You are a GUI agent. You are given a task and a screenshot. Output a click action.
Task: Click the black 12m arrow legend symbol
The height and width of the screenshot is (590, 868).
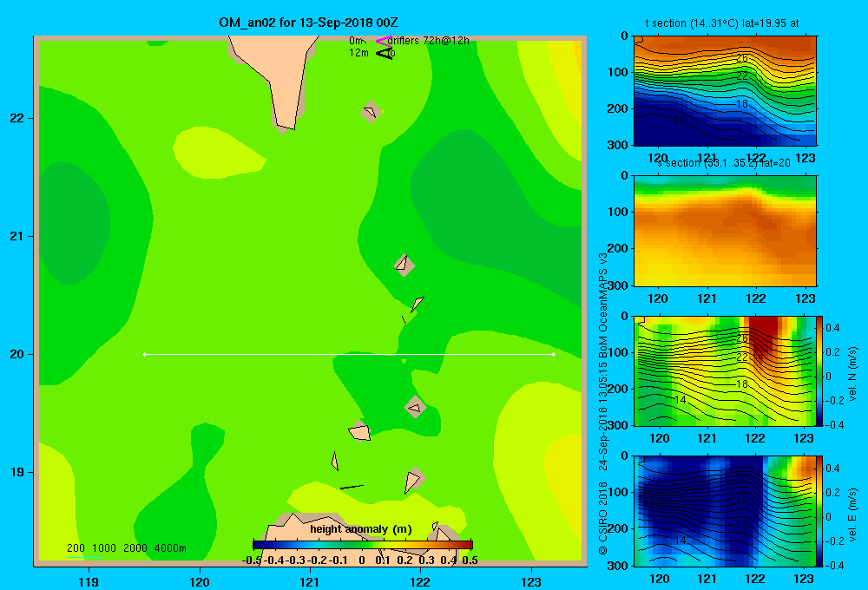[384, 53]
